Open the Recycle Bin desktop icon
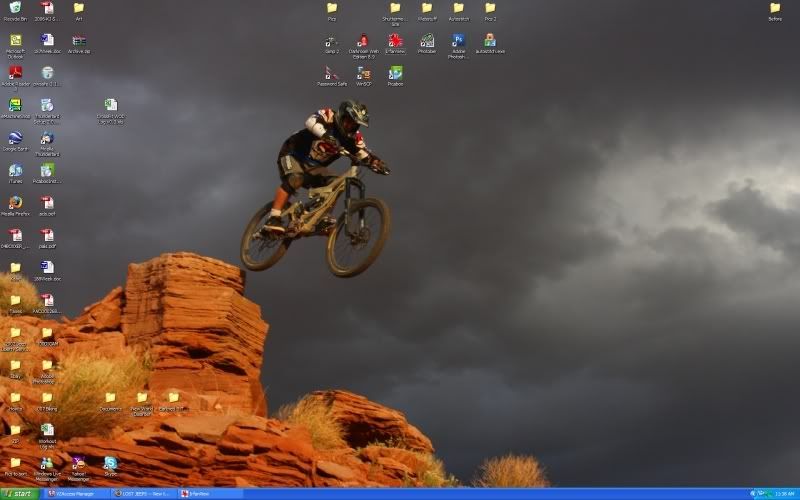The height and width of the screenshot is (500, 800). 15,9
